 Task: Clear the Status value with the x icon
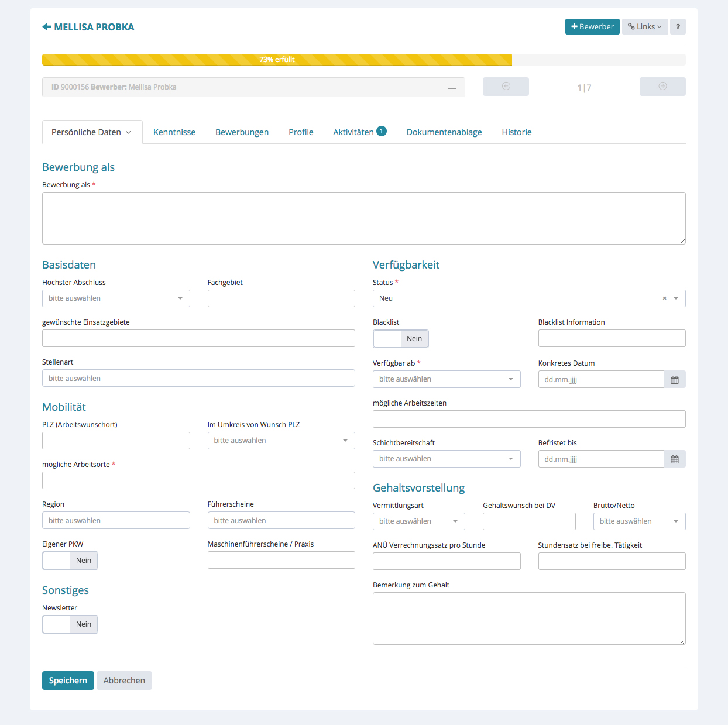pos(664,298)
